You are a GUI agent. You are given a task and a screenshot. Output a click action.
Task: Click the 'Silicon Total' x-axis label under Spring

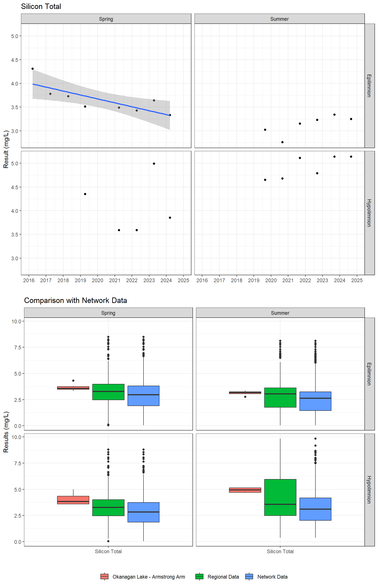tap(108, 551)
